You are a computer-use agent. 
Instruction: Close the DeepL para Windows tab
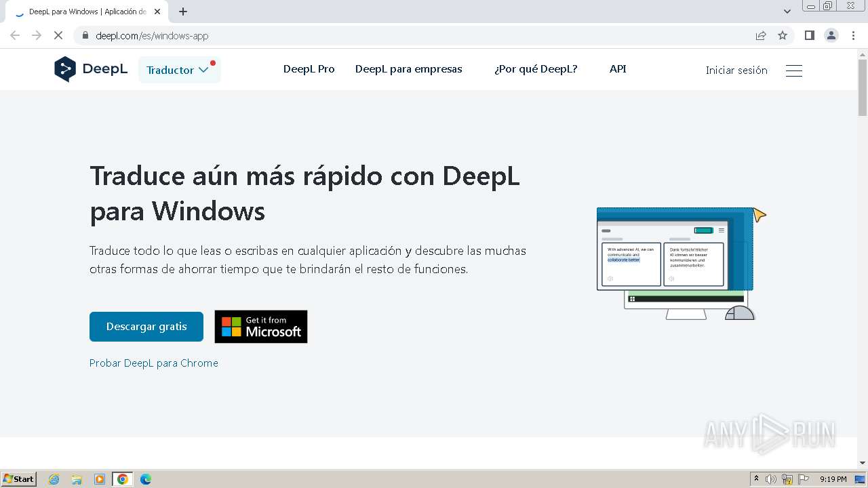coord(157,12)
